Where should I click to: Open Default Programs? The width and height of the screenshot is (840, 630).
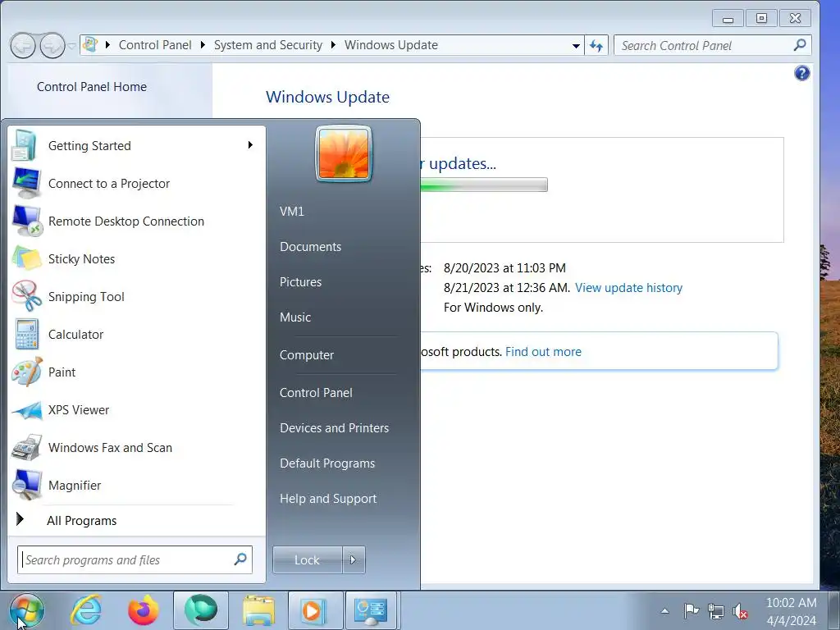click(x=327, y=463)
